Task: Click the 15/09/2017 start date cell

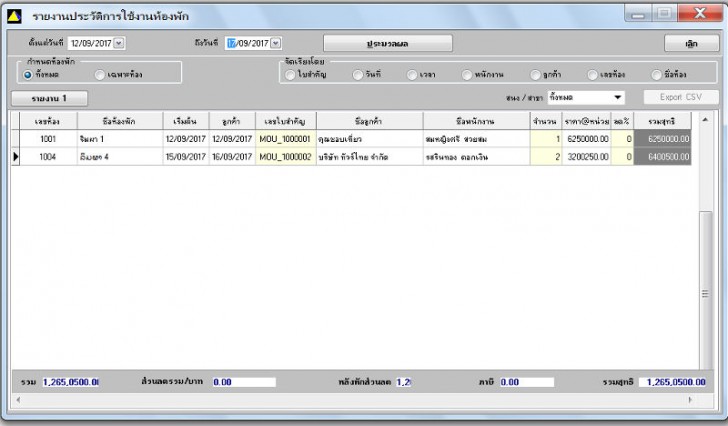Action: [186, 157]
